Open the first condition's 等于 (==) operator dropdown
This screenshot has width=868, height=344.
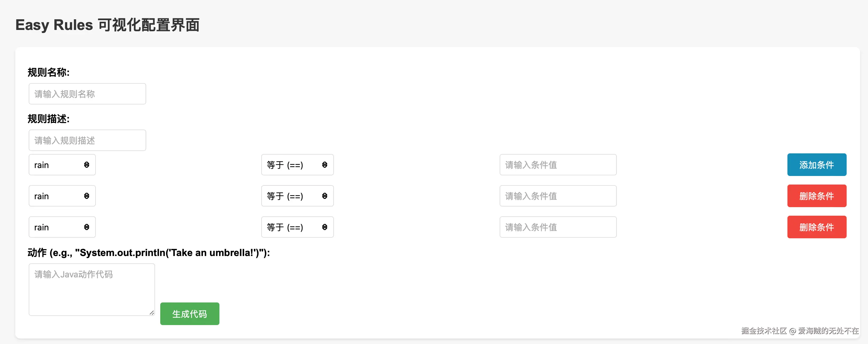(x=297, y=165)
